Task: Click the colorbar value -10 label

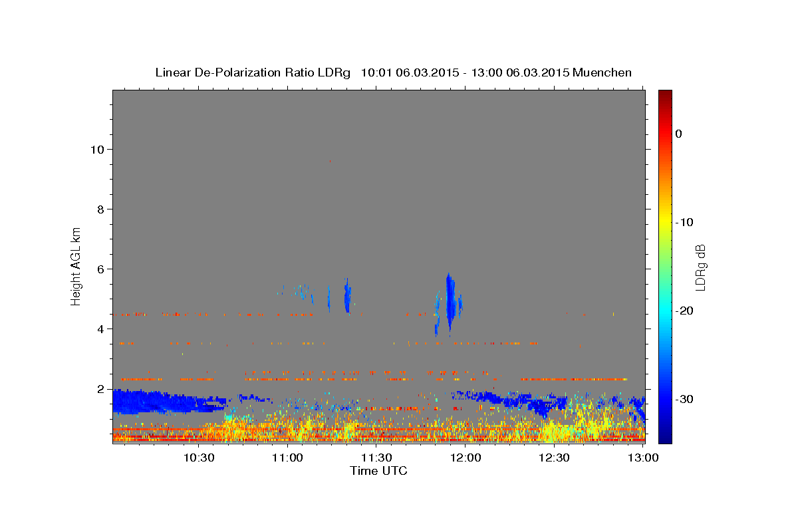Action: tap(684, 222)
